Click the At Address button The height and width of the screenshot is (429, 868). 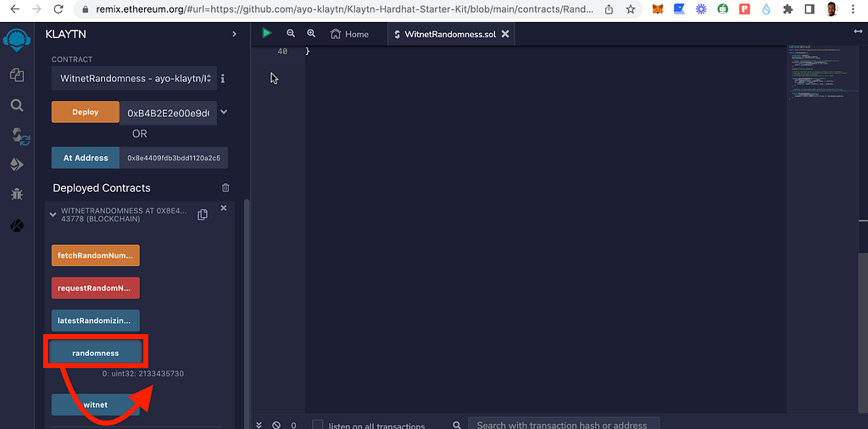pos(86,158)
